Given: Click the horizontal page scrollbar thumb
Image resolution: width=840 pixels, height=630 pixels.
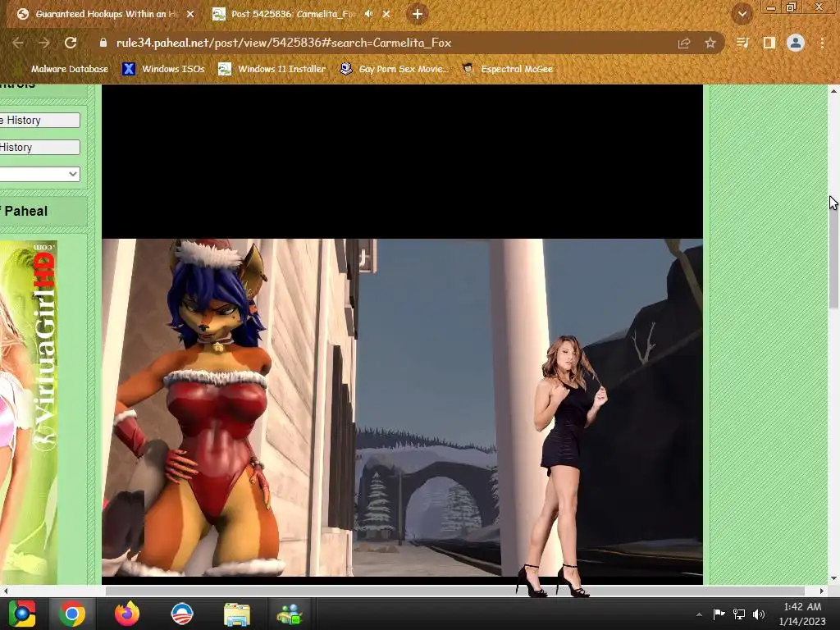Looking at the screenshot, I should (x=454, y=591).
